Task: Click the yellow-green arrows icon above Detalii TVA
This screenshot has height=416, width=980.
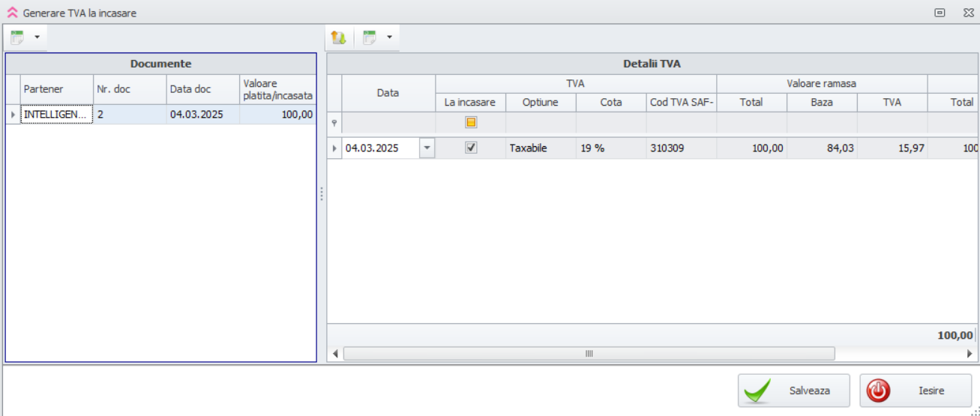Action: point(338,37)
